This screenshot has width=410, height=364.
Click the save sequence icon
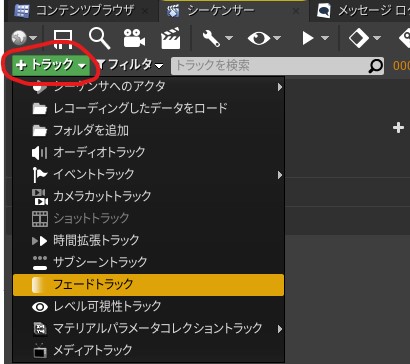pos(63,39)
